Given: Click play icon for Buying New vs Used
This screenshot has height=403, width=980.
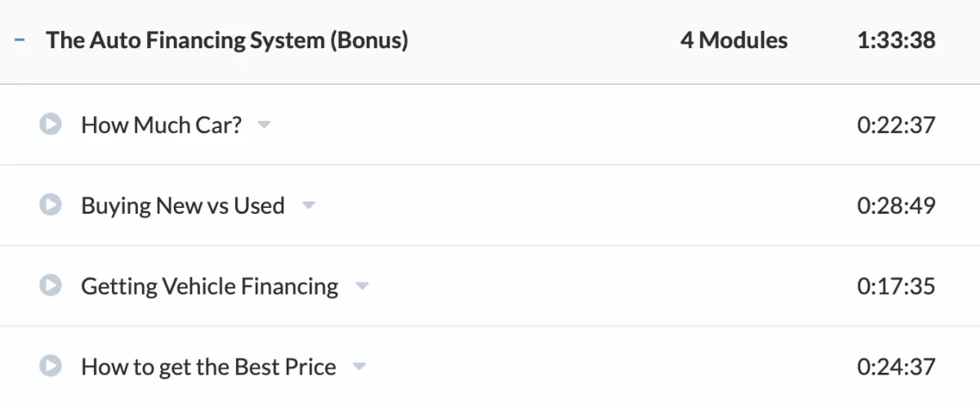Looking at the screenshot, I should (x=51, y=206).
